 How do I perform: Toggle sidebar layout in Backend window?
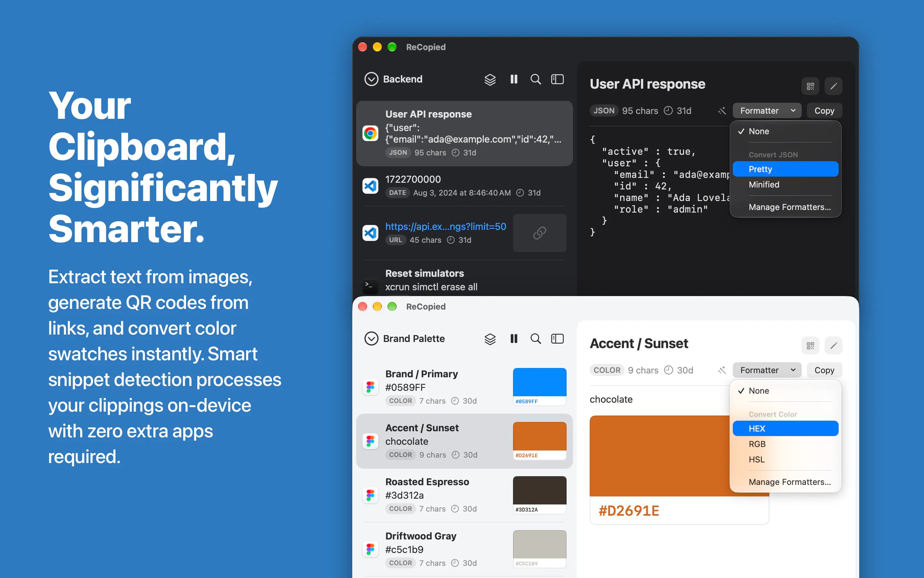coord(558,79)
